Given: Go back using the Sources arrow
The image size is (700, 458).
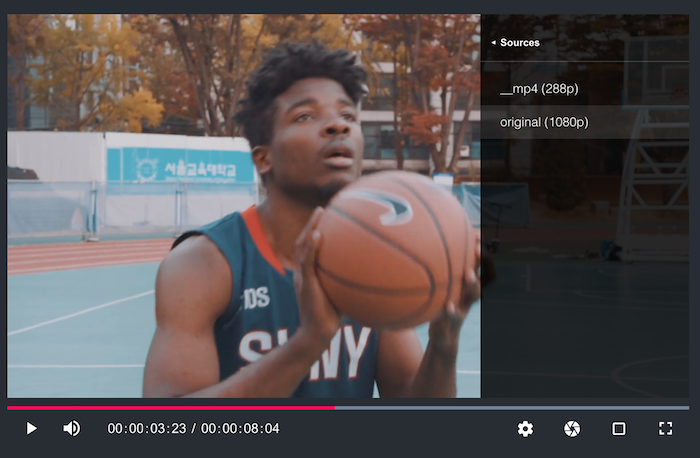Looking at the screenshot, I should (493, 43).
